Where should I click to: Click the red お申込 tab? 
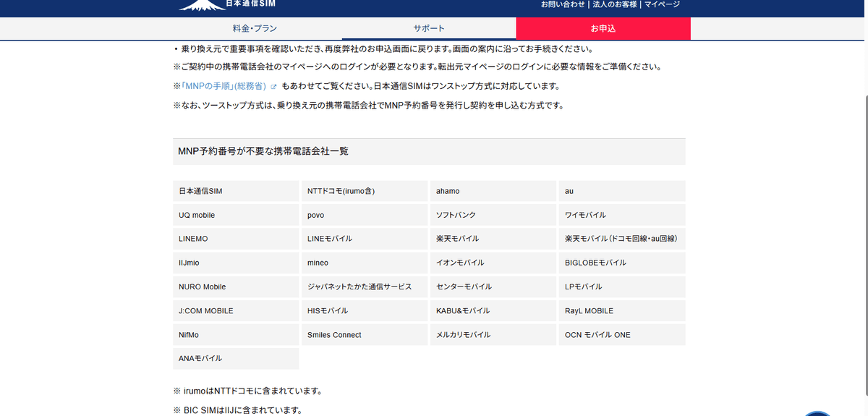click(603, 28)
